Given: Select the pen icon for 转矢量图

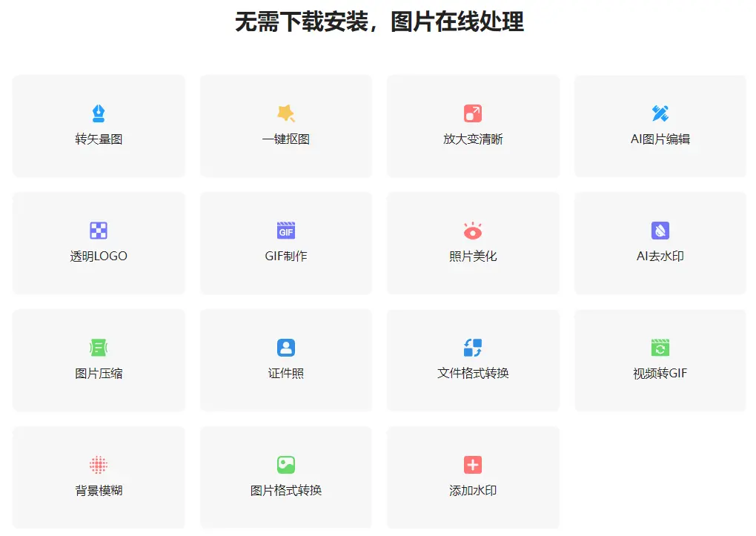Looking at the screenshot, I should 99,113.
